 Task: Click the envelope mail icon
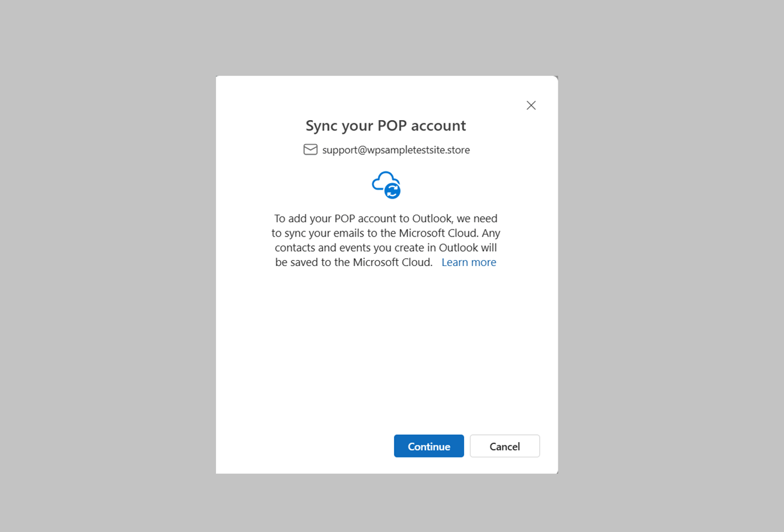pos(310,150)
